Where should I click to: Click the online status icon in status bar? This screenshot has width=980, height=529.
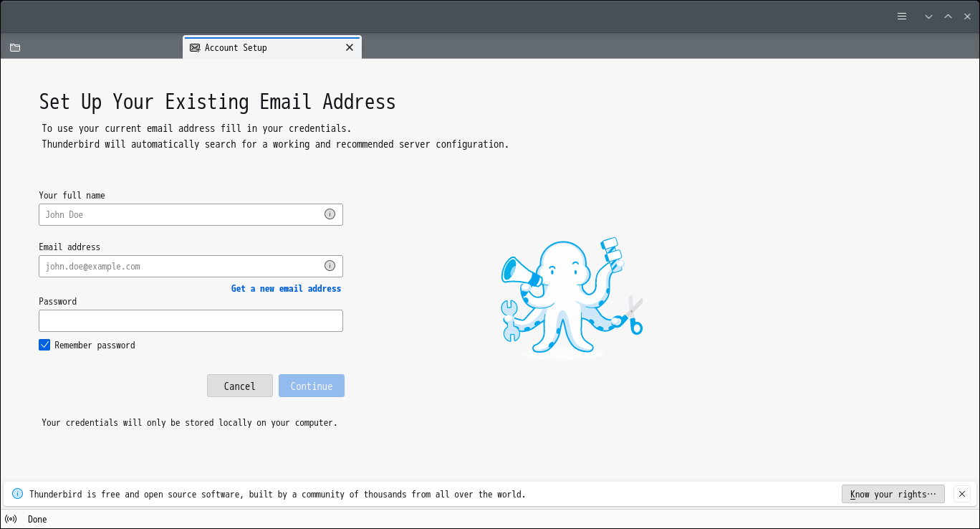pos(11,519)
